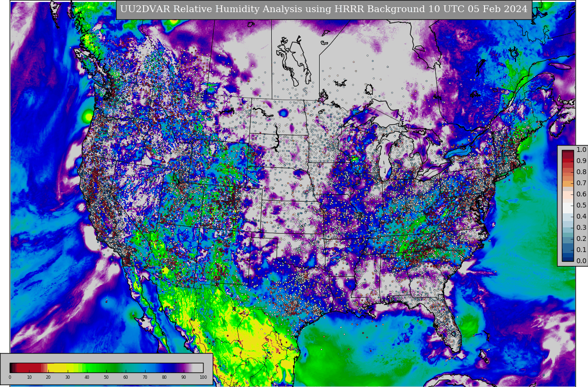Pick the orange swatch on the right colorbar

tap(568, 183)
